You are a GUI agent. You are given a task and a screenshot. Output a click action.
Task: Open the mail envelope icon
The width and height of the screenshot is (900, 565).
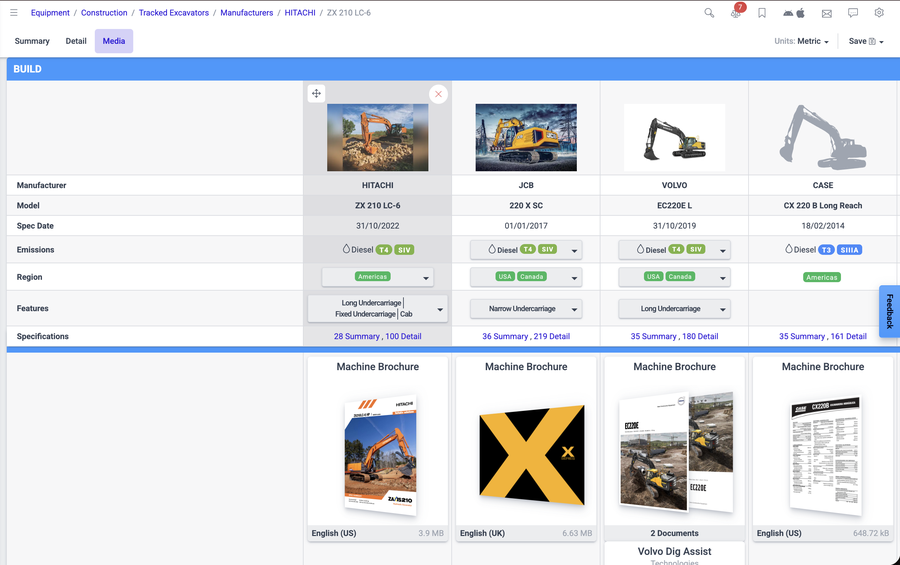tap(827, 13)
